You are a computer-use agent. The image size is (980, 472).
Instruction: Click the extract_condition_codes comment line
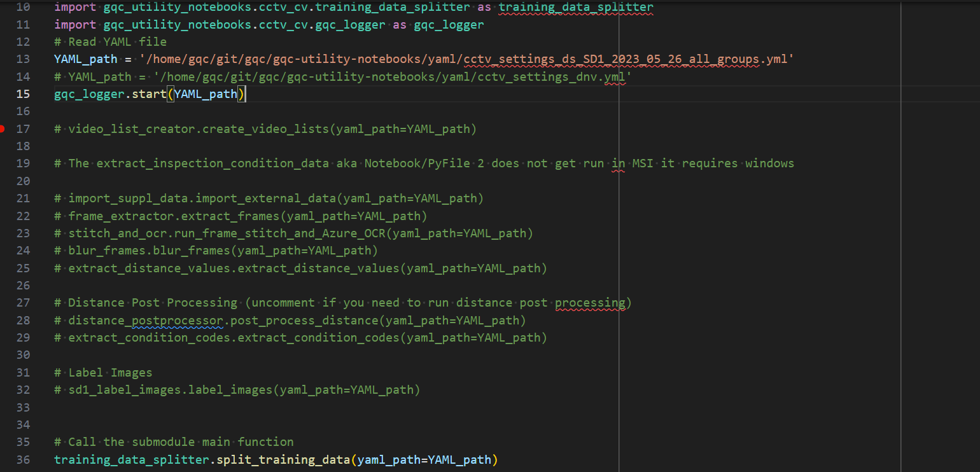300,338
